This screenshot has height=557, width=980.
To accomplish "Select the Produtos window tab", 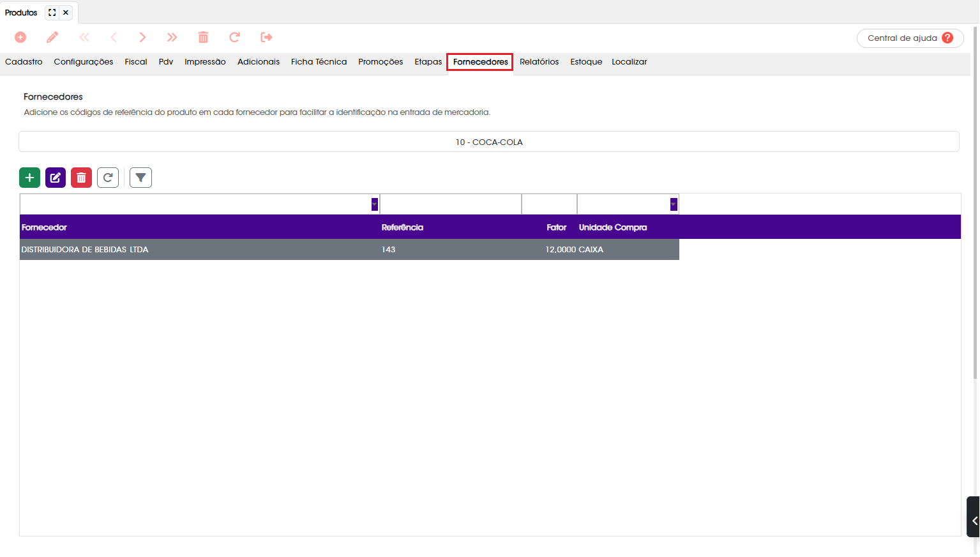I will tap(21, 12).
